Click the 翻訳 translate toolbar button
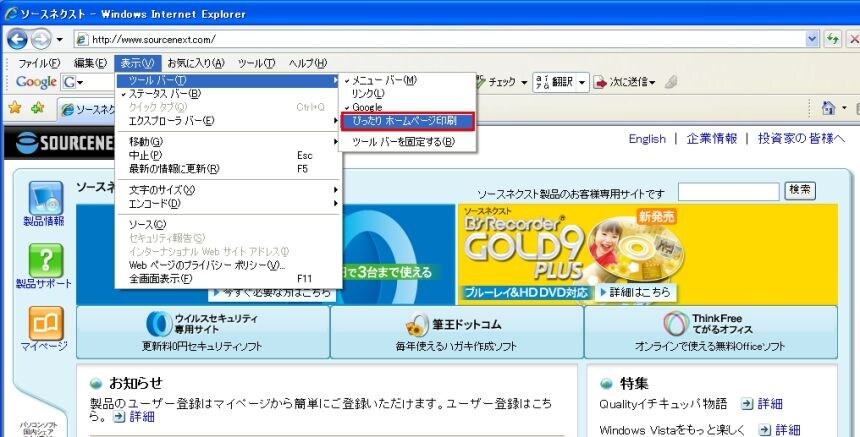Screen dimensions: 860x437 tap(555, 82)
